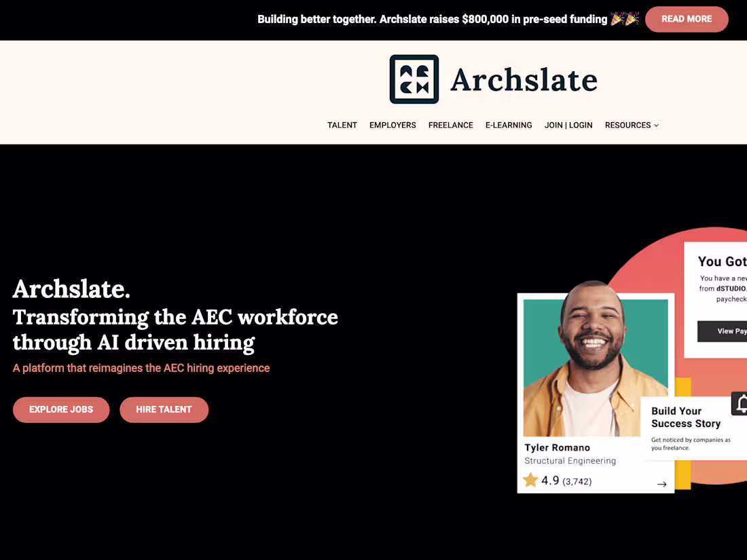The width and height of the screenshot is (747, 560).
Task: Open the FREELANCE navigation menu
Action: point(450,125)
